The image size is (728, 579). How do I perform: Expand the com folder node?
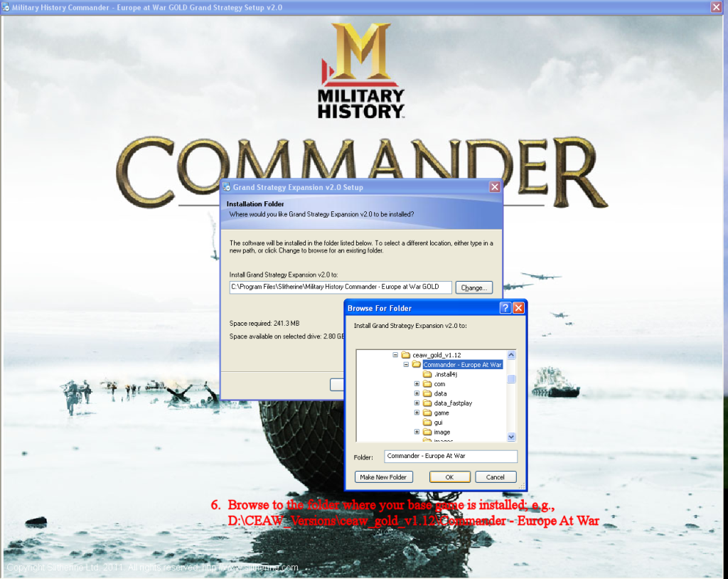click(x=417, y=384)
